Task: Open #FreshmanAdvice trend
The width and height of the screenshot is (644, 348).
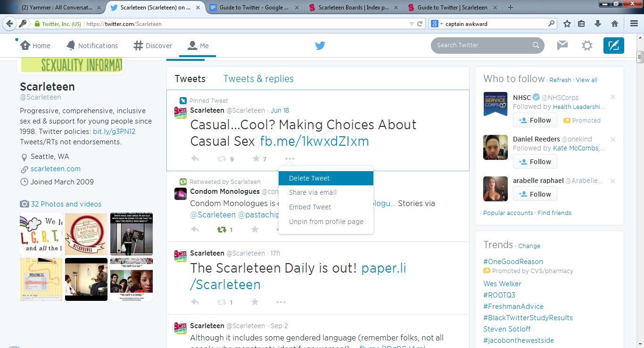Action: coord(513,307)
